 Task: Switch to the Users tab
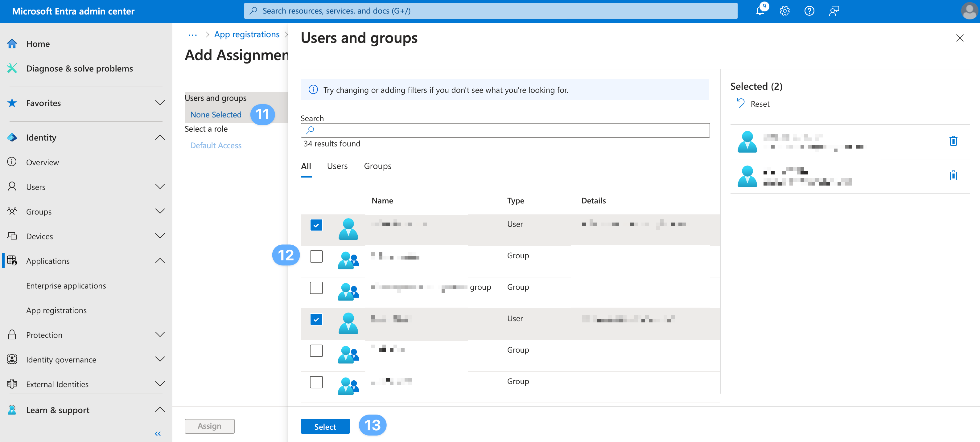point(337,166)
